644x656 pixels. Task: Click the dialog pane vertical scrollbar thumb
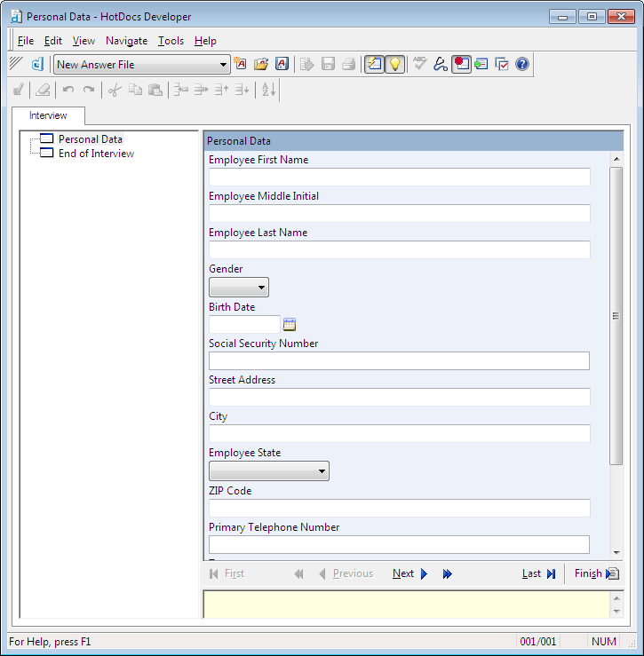pos(616,316)
